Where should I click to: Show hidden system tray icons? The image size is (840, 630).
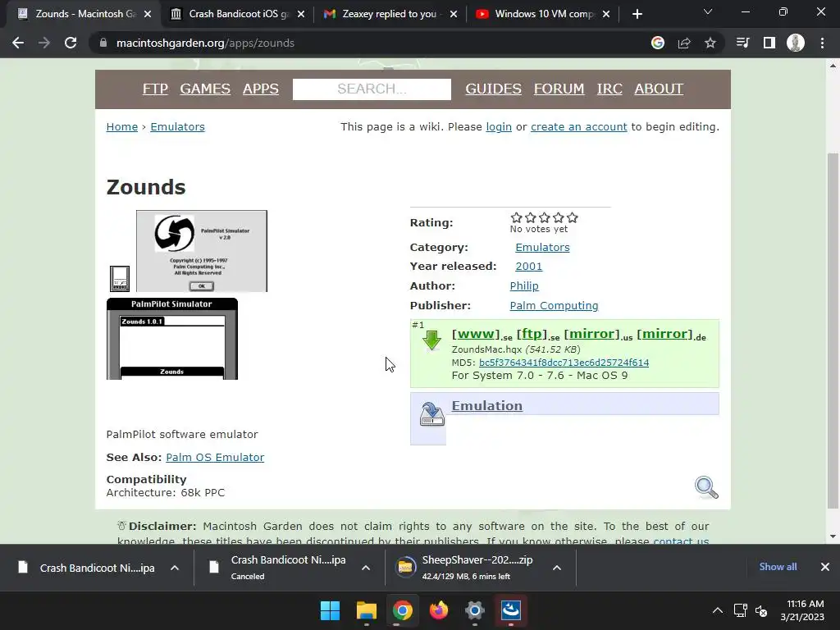[718, 610]
